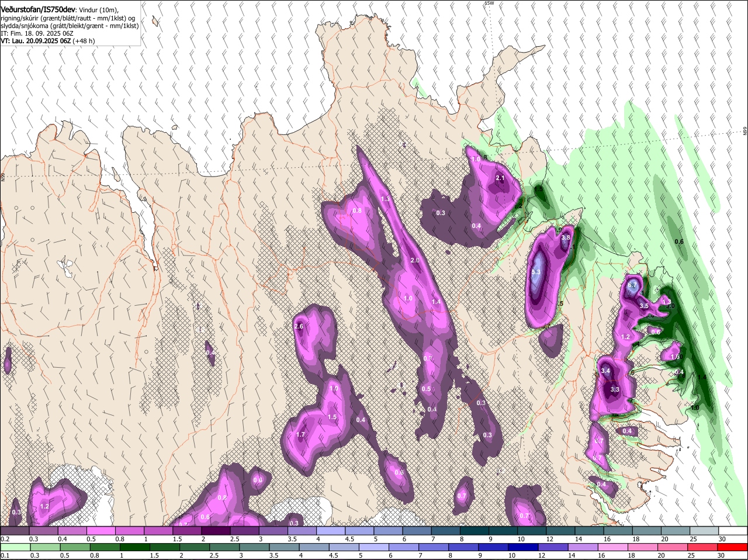Click the valid time 'VT: Lau. 20.09.2025 06Z (+48 h)'

click(47, 42)
